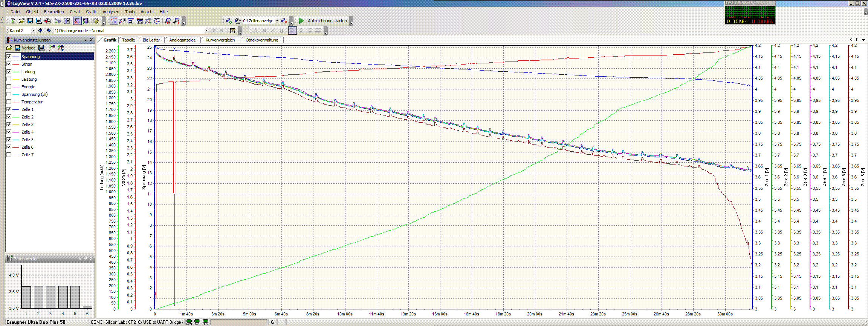Go to previous record with left arrow
868x326 pixels.
(x=40, y=31)
